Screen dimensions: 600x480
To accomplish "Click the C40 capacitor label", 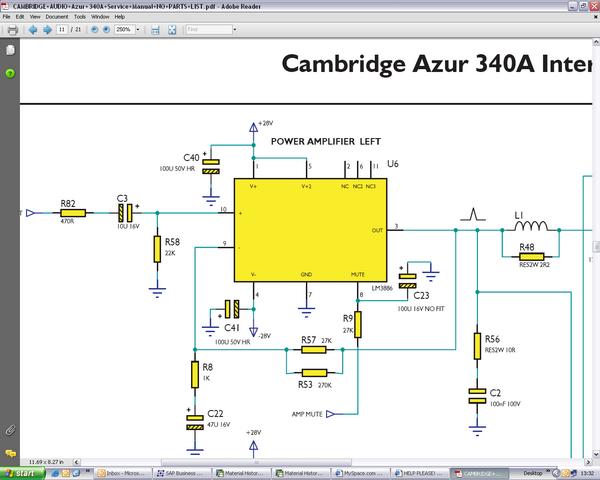I will tap(191, 158).
